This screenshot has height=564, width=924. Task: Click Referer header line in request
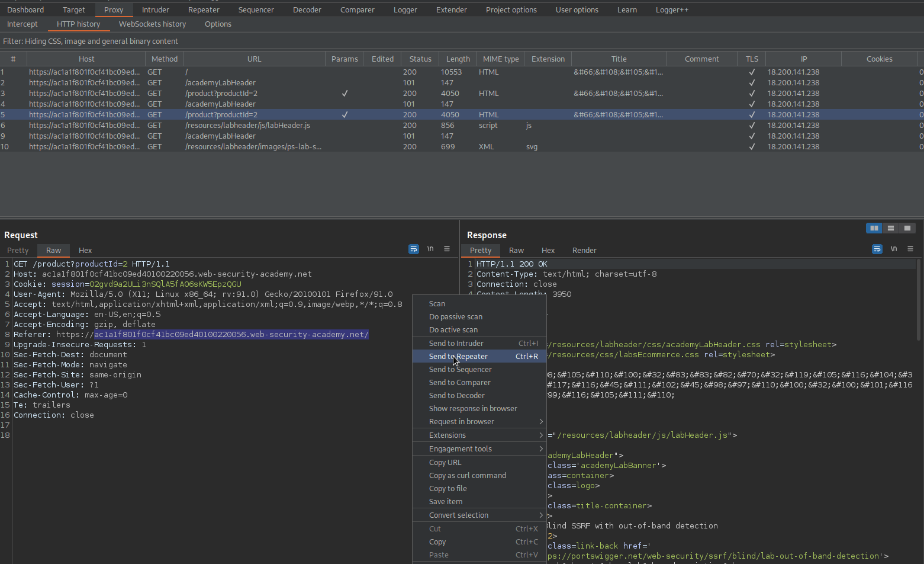point(191,335)
